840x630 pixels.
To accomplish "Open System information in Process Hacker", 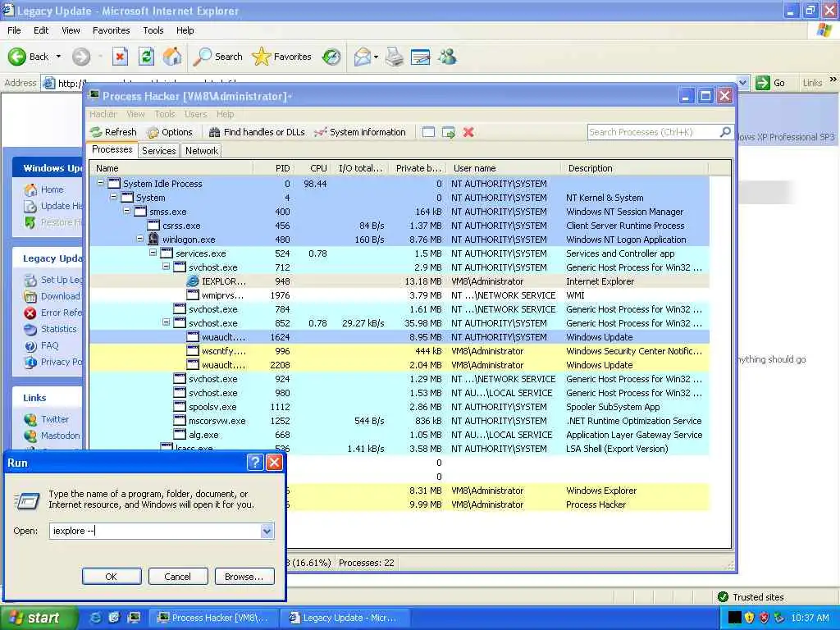I will coord(360,132).
